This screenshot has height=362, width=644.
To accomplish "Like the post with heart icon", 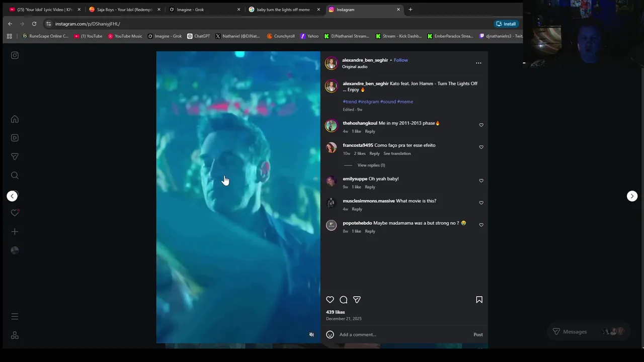I will click(x=330, y=300).
